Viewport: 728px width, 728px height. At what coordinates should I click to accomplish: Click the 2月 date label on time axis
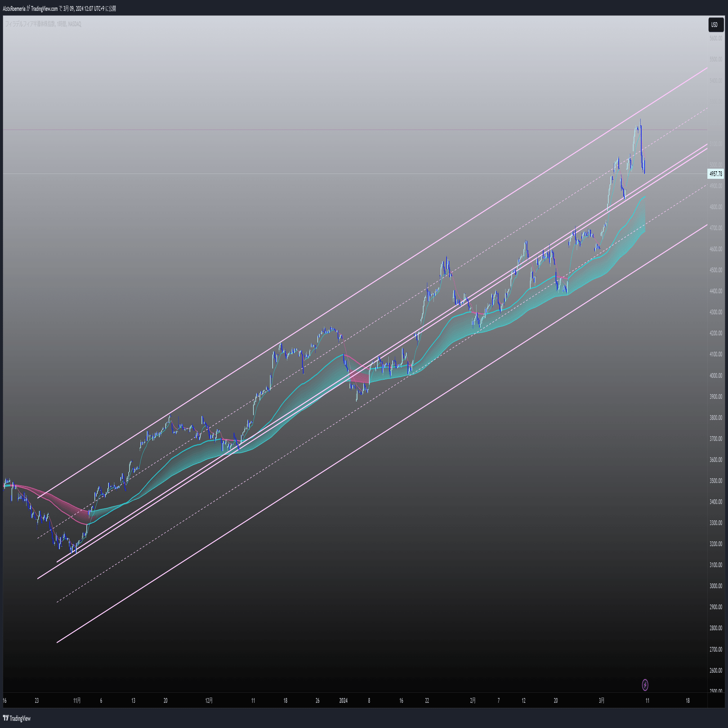(473, 701)
